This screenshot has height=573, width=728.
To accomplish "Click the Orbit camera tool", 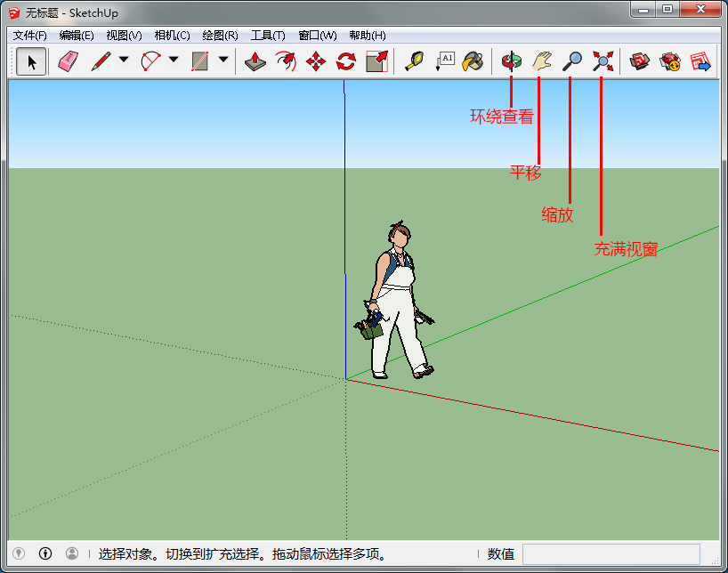I will click(x=511, y=61).
